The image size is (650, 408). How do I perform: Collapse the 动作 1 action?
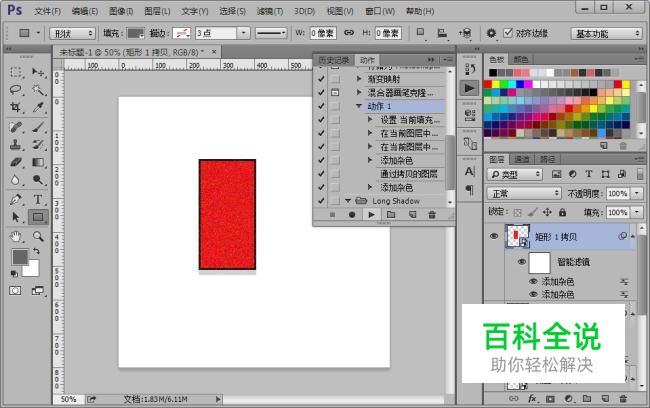[x=359, y=106]
